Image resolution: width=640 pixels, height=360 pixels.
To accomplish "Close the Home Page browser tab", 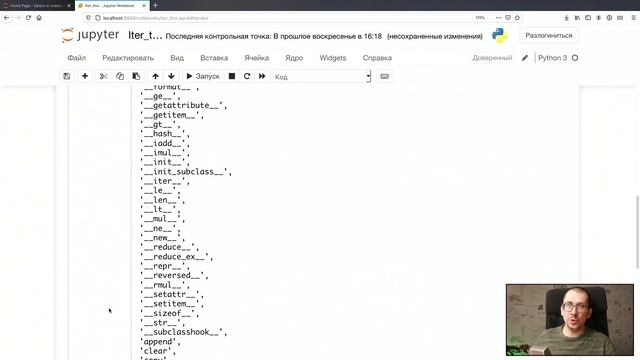I will point(69,6).
